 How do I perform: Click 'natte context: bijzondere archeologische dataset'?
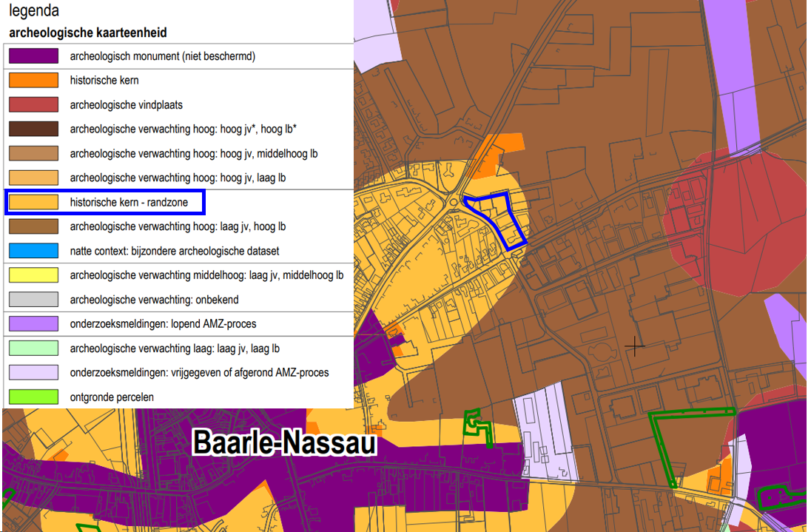175,252
